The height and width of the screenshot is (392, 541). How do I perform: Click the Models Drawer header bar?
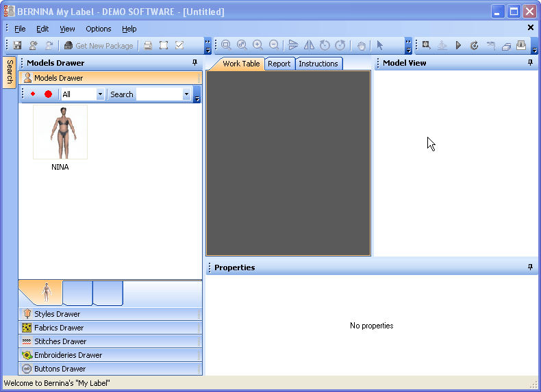[x=110, y=78]
